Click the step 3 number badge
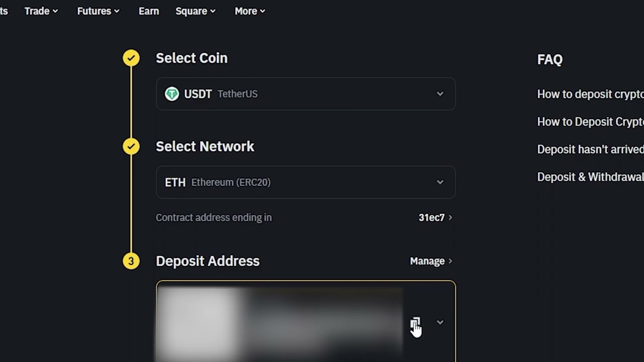 point(131,261)
